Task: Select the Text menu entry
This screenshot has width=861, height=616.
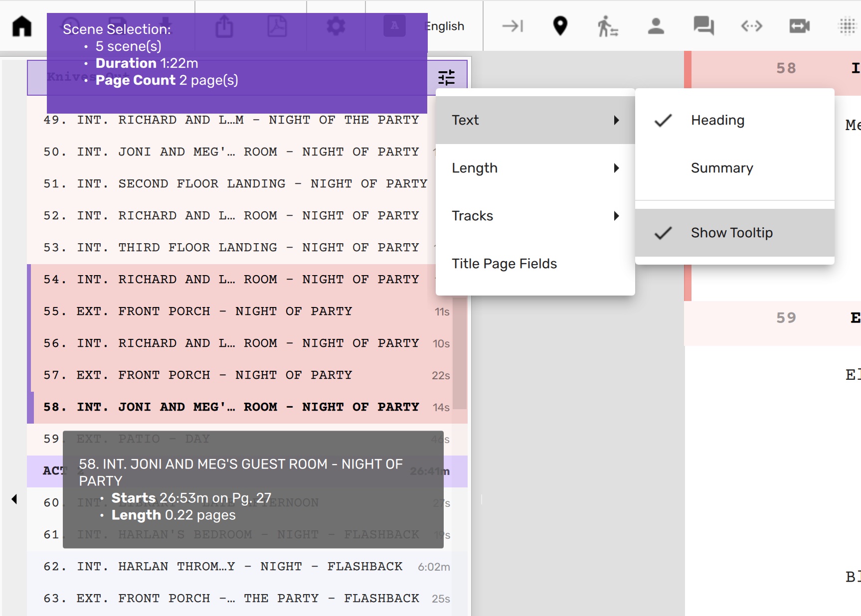Action: click(534, 120)
